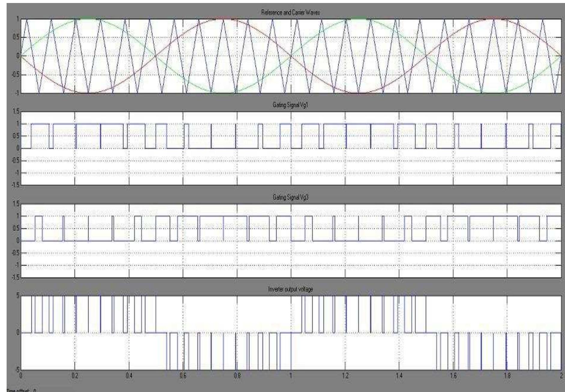Select the Gating Signal Vg3 plot area
565x392 pixels.
pyautogui.click(x=291, y=240)
